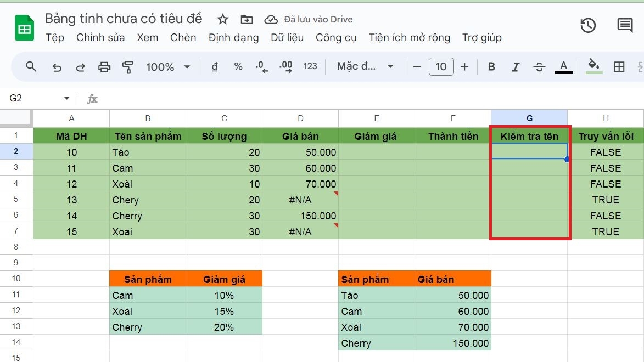Open the Chèn menu
Viewport: 644px width, 362px height.
pyautogui.click(x=183, y=38)
